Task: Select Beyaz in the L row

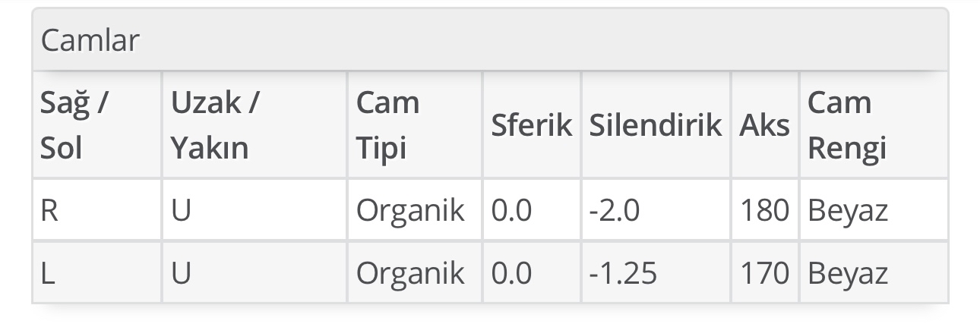Action: pos(848,272)
